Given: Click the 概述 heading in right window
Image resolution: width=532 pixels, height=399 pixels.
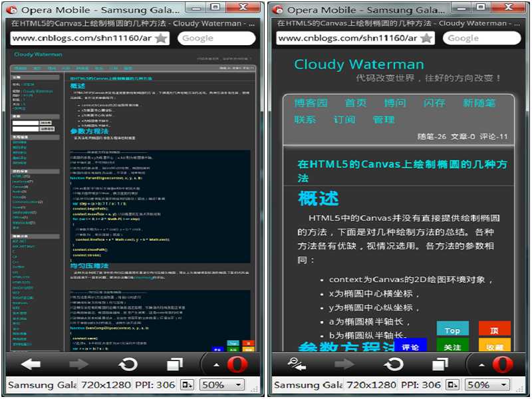Looking at the screenshot, I should [x=319, y=198].
